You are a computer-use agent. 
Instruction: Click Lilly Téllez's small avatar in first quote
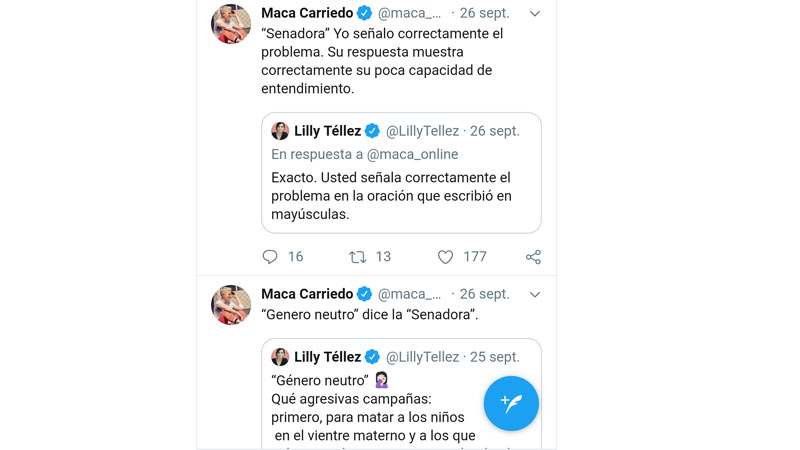tap(280, 131)
